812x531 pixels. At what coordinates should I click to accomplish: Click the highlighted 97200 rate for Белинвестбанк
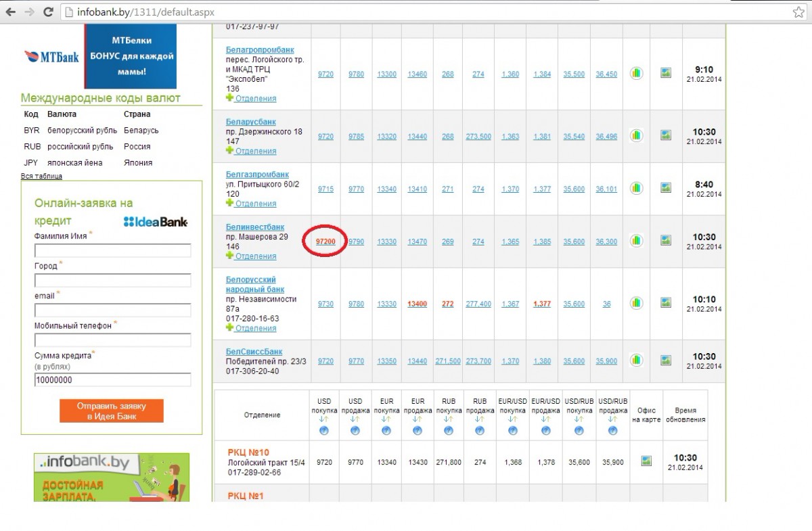click(x=325, y=241)
